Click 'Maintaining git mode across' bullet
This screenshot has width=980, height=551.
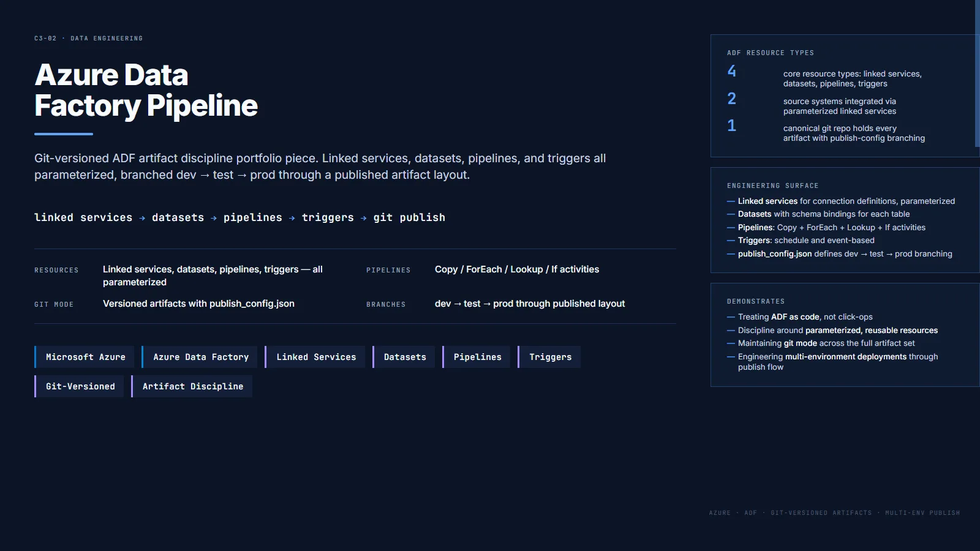point(821,343)
